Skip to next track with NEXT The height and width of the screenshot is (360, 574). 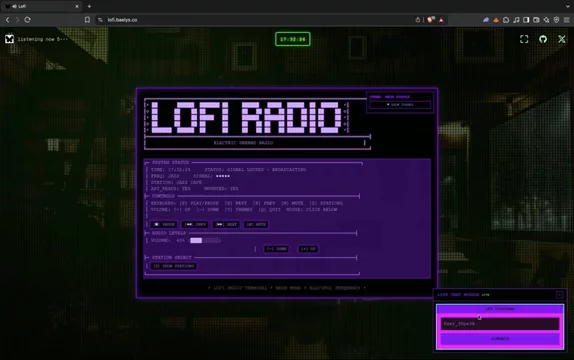tap(226, 224)
